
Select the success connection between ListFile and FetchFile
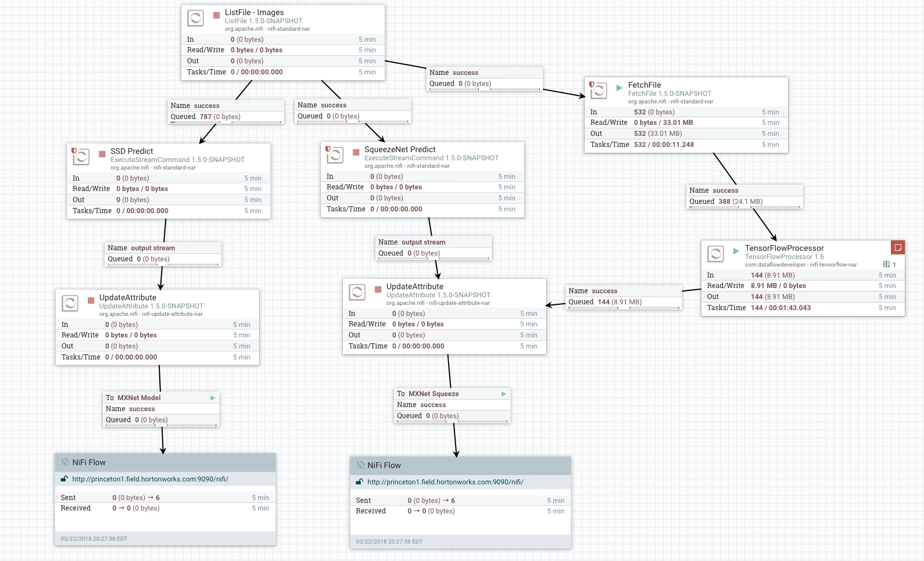coord(485,78)
